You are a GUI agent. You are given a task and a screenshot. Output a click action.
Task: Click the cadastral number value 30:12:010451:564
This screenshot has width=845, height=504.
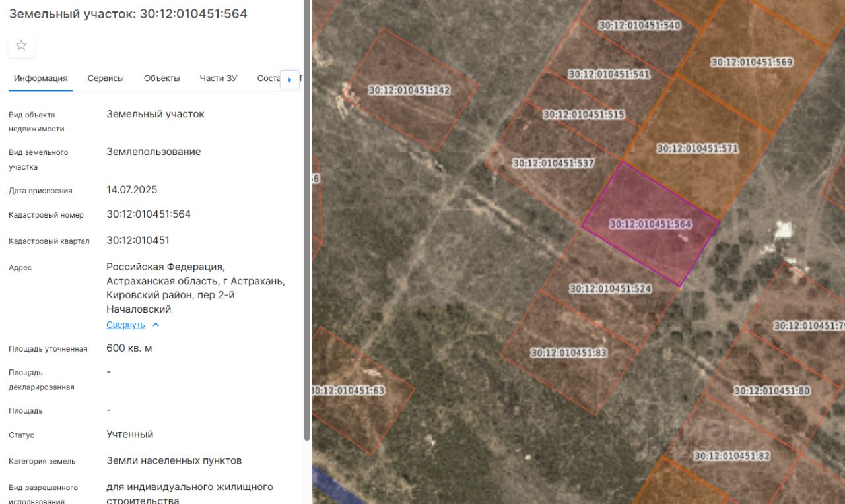(149, 214)
